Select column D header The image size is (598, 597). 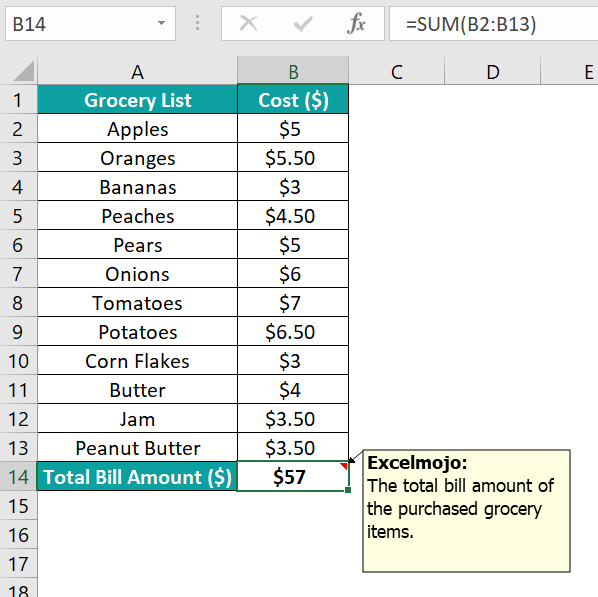coord(493,71)
